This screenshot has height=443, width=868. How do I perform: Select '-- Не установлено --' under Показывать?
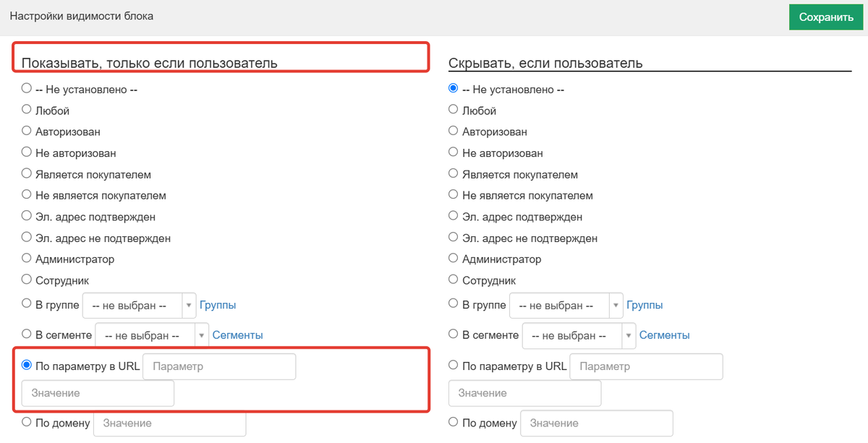click(x=27, y=88)
